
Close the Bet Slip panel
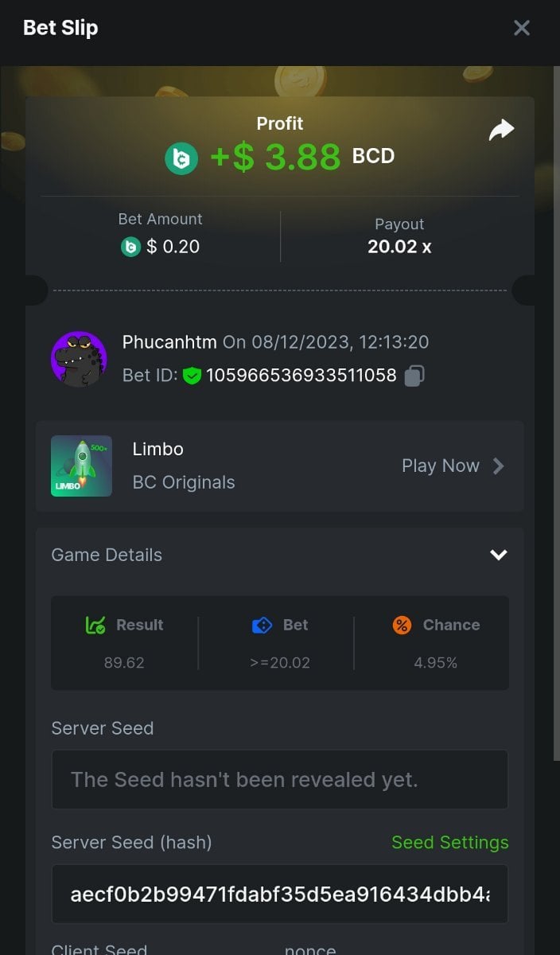(522, 29)
